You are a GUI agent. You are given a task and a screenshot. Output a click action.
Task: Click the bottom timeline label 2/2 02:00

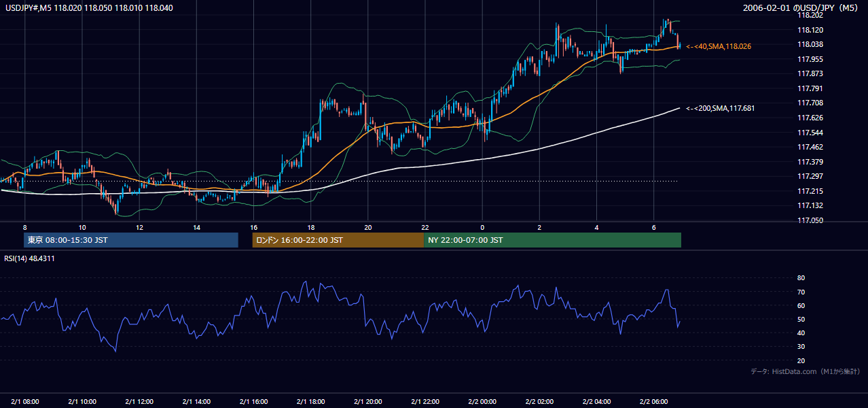click(x=539, y=401)
